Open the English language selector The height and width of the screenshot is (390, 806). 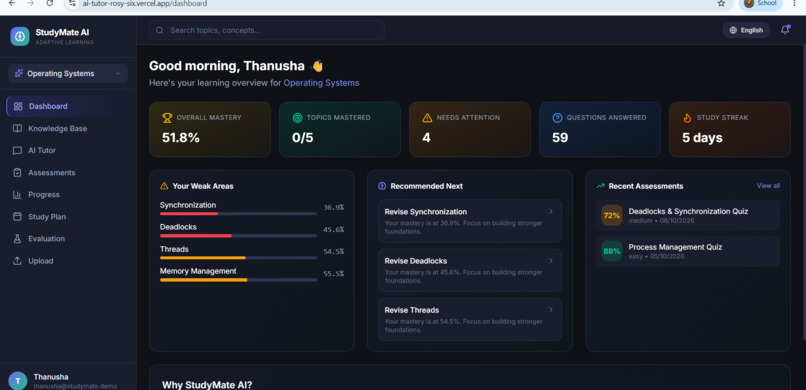[746, 30]
